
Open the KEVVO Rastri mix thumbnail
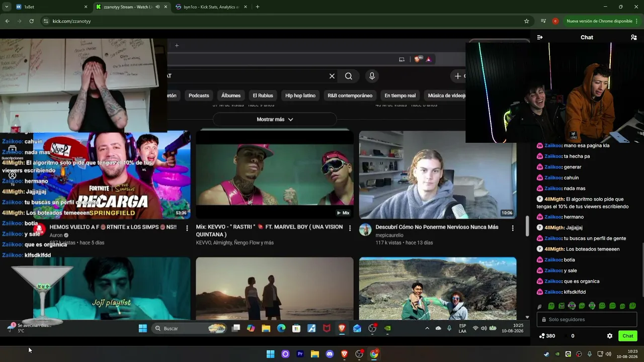point(275,174)
